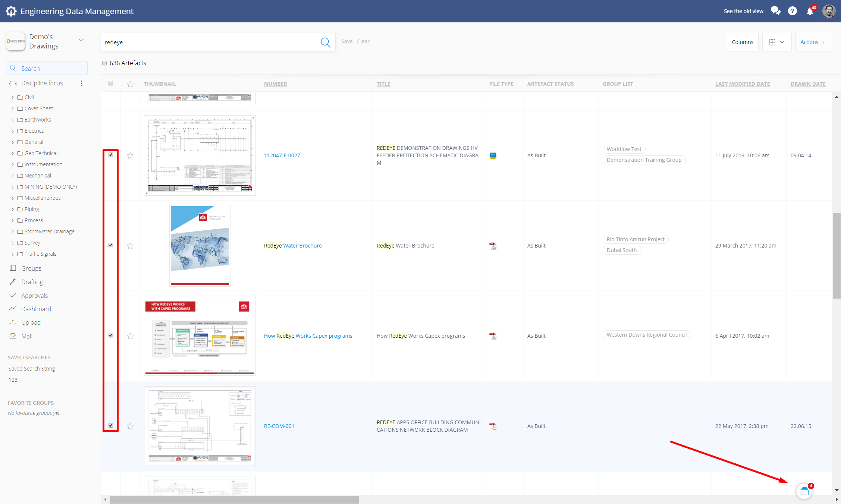Open Dashboard in the sidebar

pos(36,309)
